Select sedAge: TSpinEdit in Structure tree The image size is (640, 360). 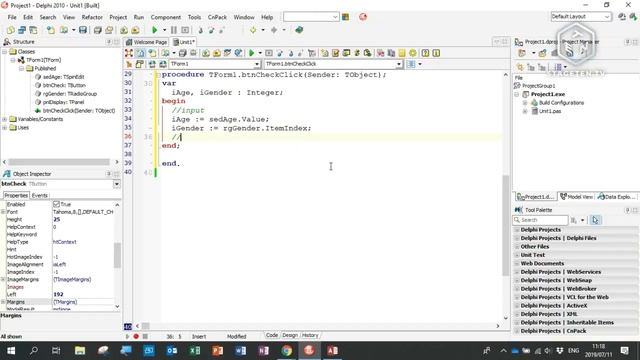(63, 77)
